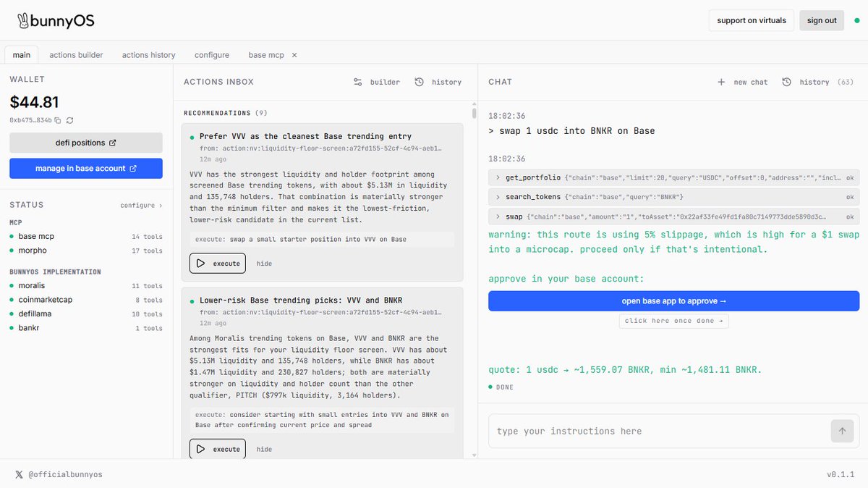Click the new chat plus icon
The width and height of the screenshot is (868, 488).
(721, 82)
